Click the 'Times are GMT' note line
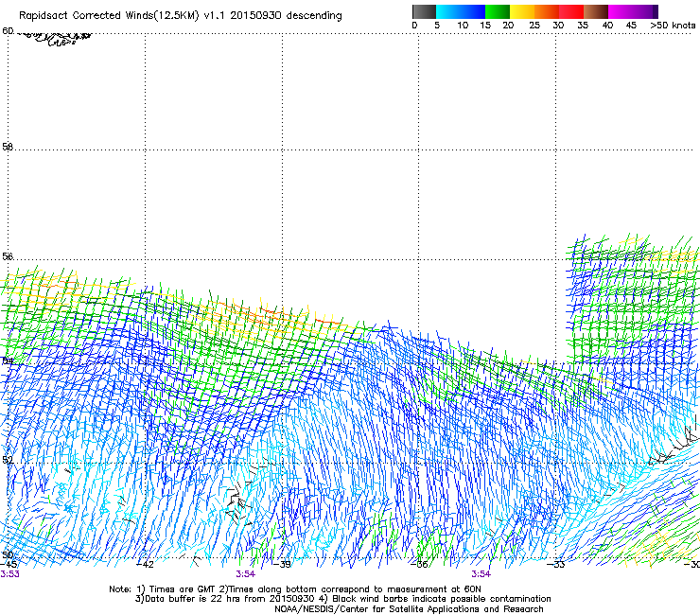Screen dimensions: 700x615 click(x=295, y=589)
